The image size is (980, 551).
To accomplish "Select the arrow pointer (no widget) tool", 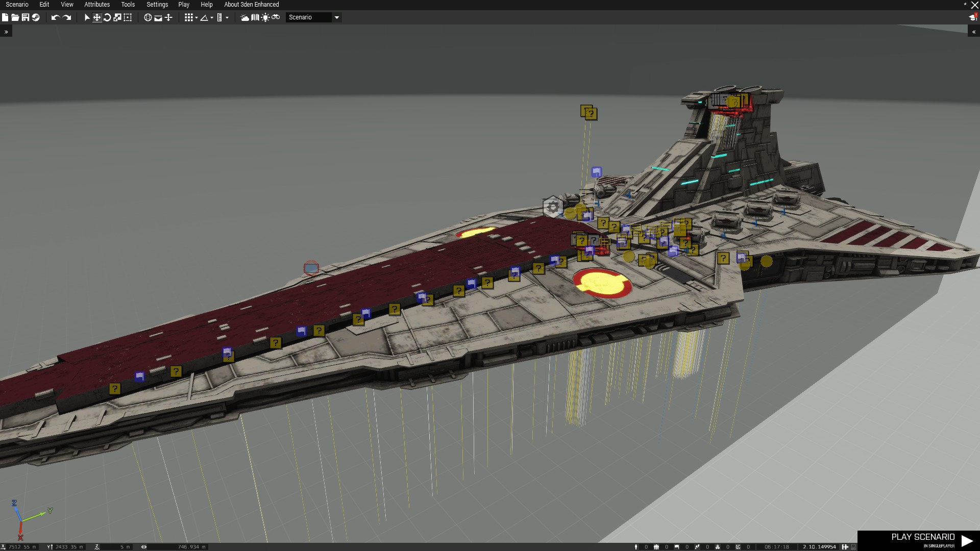I will [x=87, y=17].
